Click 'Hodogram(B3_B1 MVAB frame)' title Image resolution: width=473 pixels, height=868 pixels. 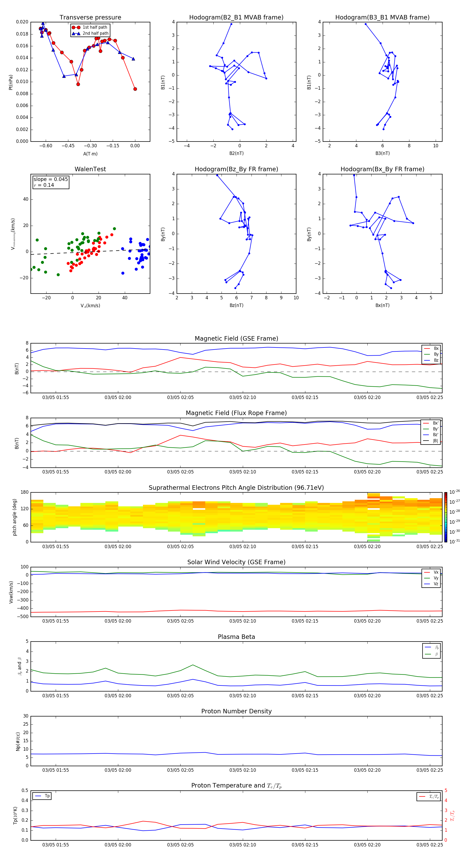coord(382,18)
